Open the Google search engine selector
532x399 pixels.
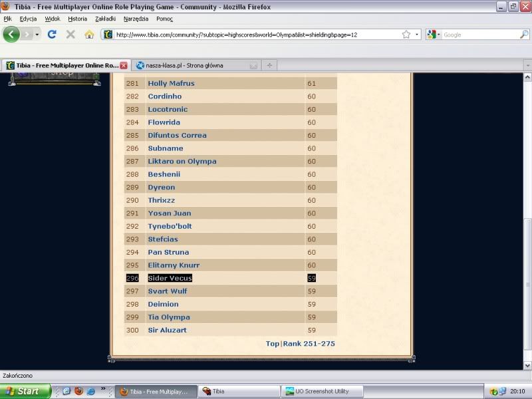coord(434,35)
